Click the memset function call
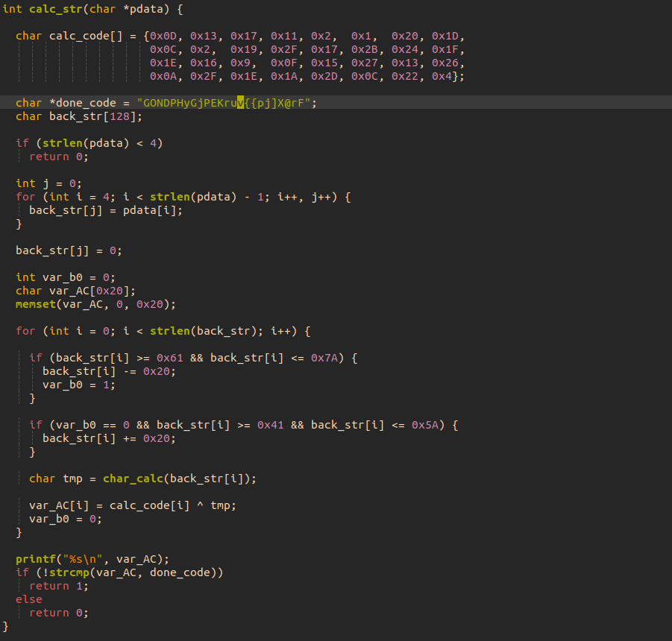 tap(96, 304)
